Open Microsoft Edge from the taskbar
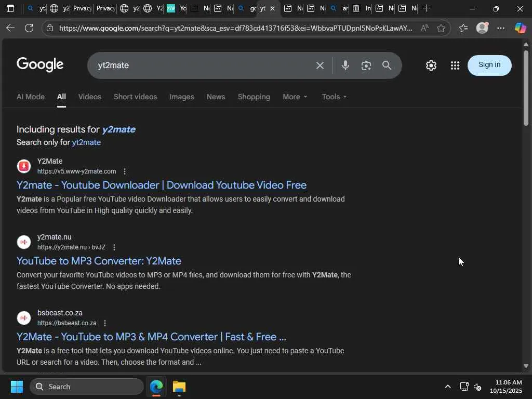The image size is (532, 399). [x=156, y=387]
